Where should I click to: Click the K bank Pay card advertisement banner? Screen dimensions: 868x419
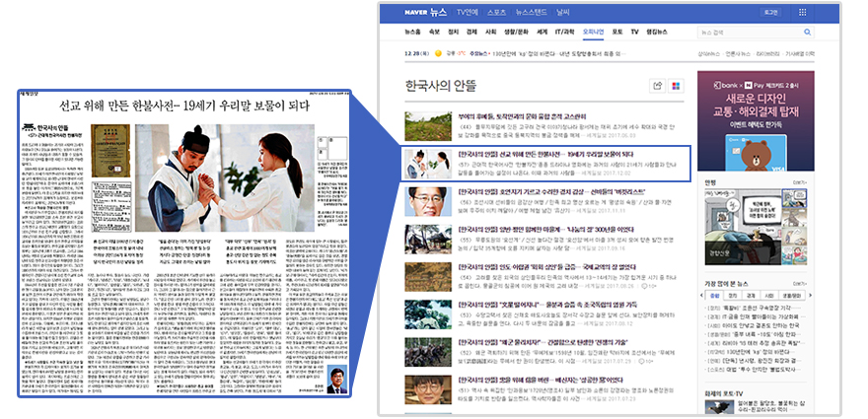click(x=756, y=120)
